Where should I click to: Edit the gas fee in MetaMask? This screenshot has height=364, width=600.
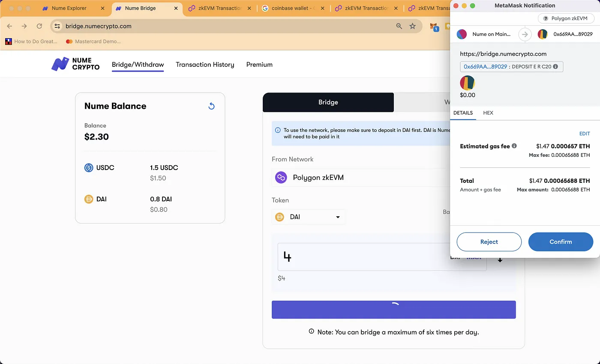(x=585, y=134)
